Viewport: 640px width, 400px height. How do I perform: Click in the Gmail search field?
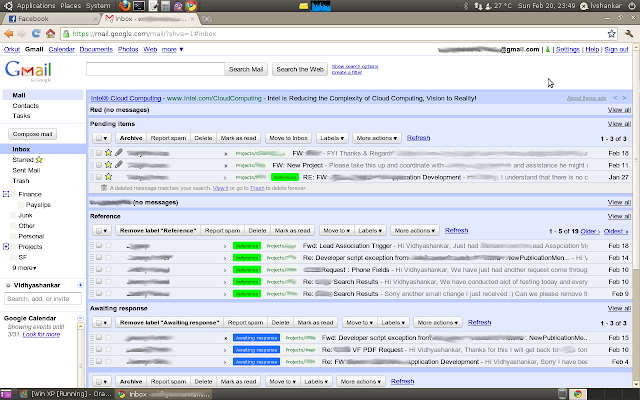tap(155, 69)
